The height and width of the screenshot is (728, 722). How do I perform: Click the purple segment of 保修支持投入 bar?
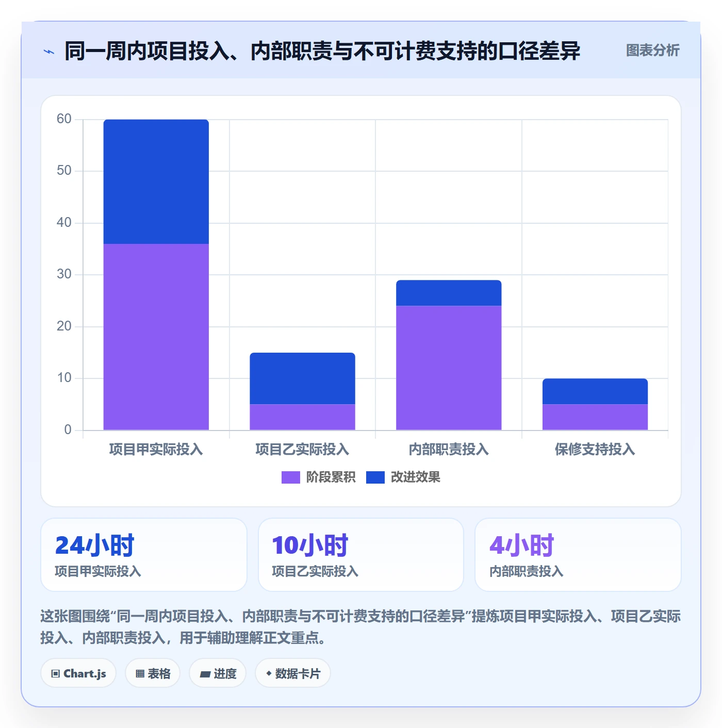coord(595,417)
